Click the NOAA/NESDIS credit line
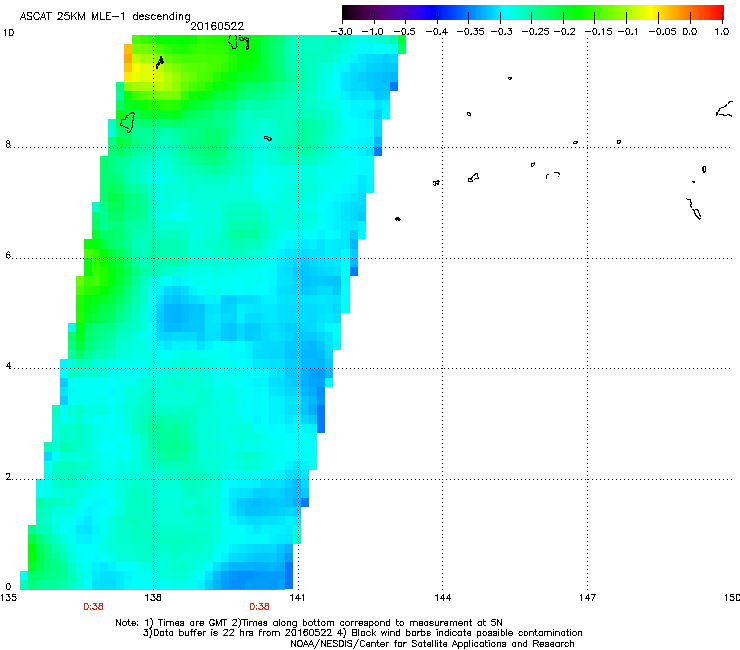The image size is (740, 650). tap(432, 644)
